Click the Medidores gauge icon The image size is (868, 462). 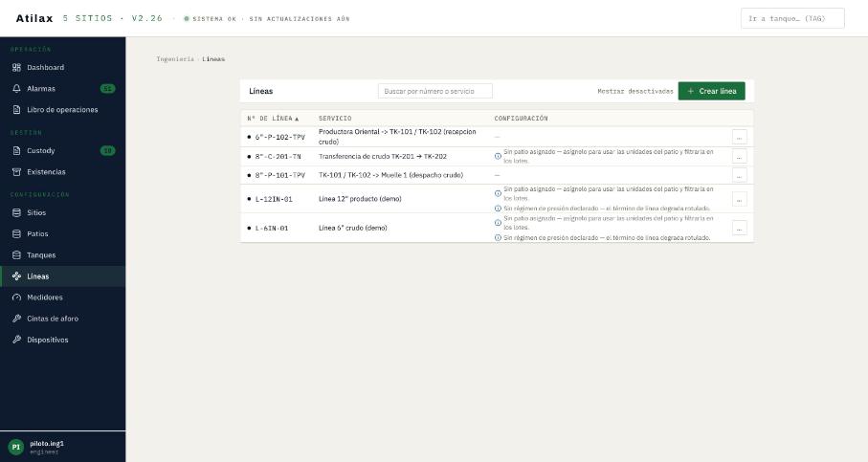[16, 297]
